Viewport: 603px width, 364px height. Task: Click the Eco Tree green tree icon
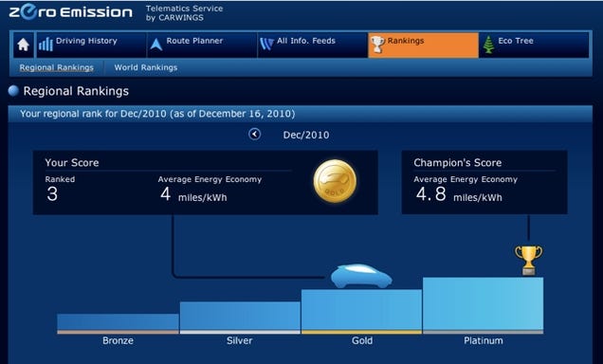(x=488, y=45)
